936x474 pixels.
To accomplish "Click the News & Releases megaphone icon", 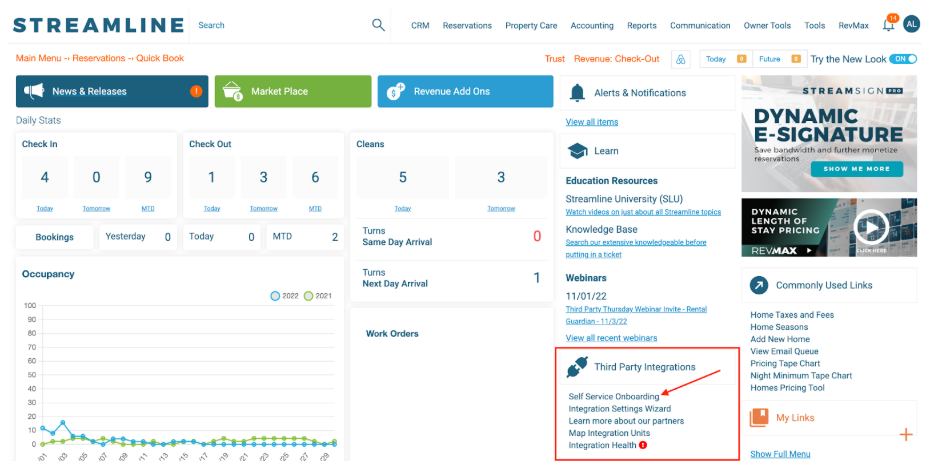I will click(34, 91).
